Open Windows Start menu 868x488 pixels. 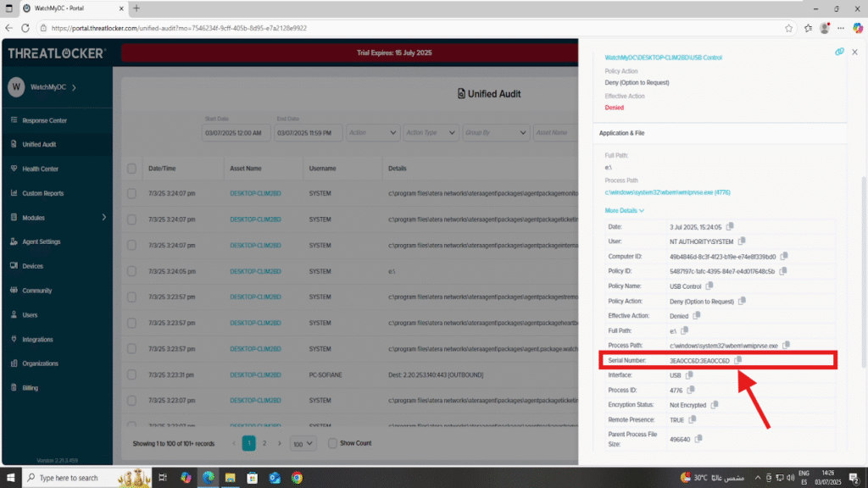pos(10,478)
